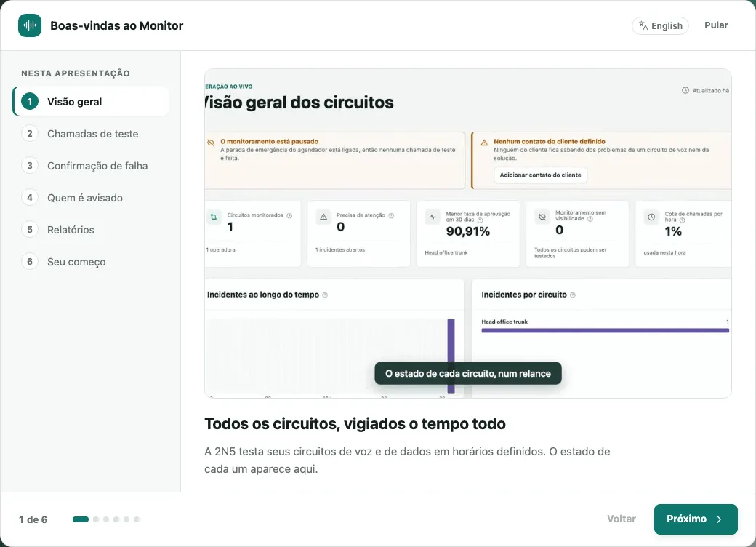Click the Boas-vindas ao Monitor title
The width and height of the screenshot is (756, 547).
(x=117, y=25)
